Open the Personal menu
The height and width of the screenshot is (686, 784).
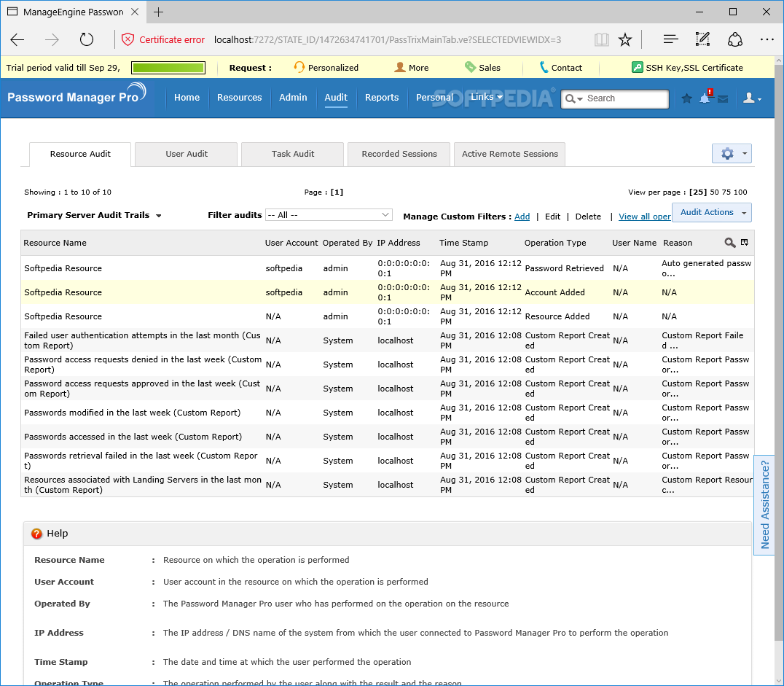point(434,98)
